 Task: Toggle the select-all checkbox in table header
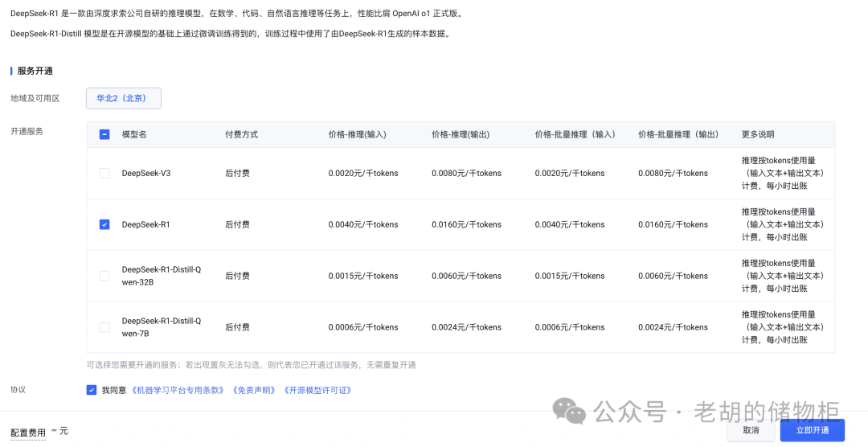pos(104,134)
